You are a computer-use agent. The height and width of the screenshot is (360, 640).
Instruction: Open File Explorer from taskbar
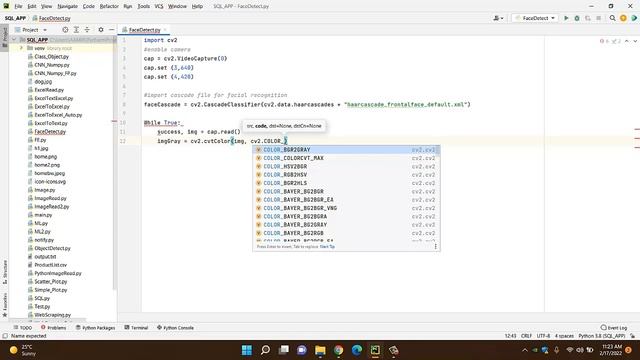(x=320, y=350)
